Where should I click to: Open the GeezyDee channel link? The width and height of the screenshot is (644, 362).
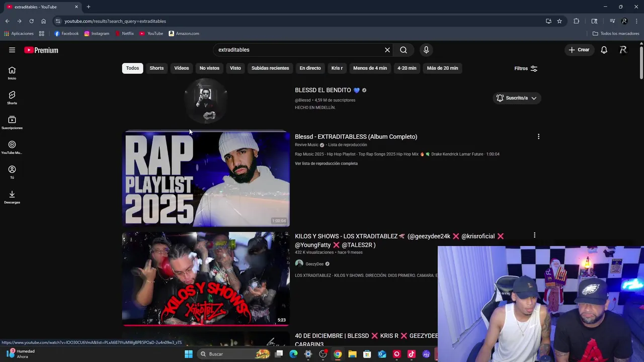click(x=314, y=264)
